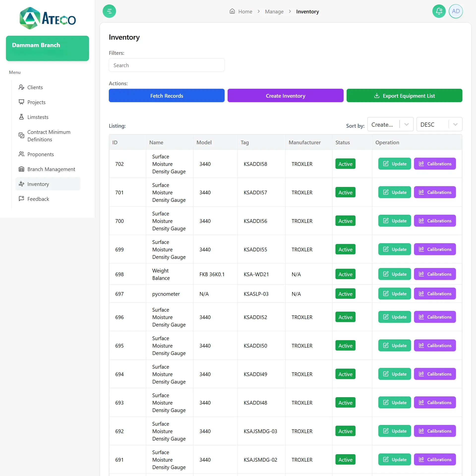Click Active badge on row 702
476x476 pixels.
345,164
